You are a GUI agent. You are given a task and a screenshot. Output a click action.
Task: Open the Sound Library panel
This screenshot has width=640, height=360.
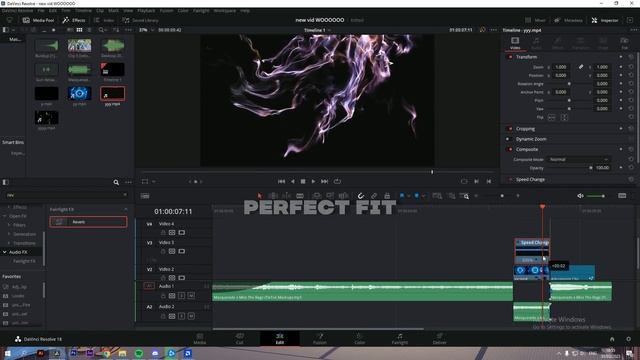point(140,20)
